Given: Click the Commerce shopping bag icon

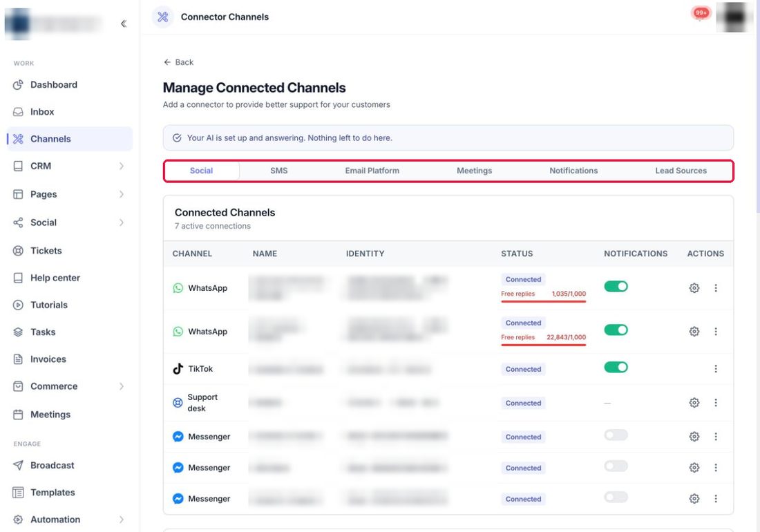Looking at the screenshot, I should (18, 386).
